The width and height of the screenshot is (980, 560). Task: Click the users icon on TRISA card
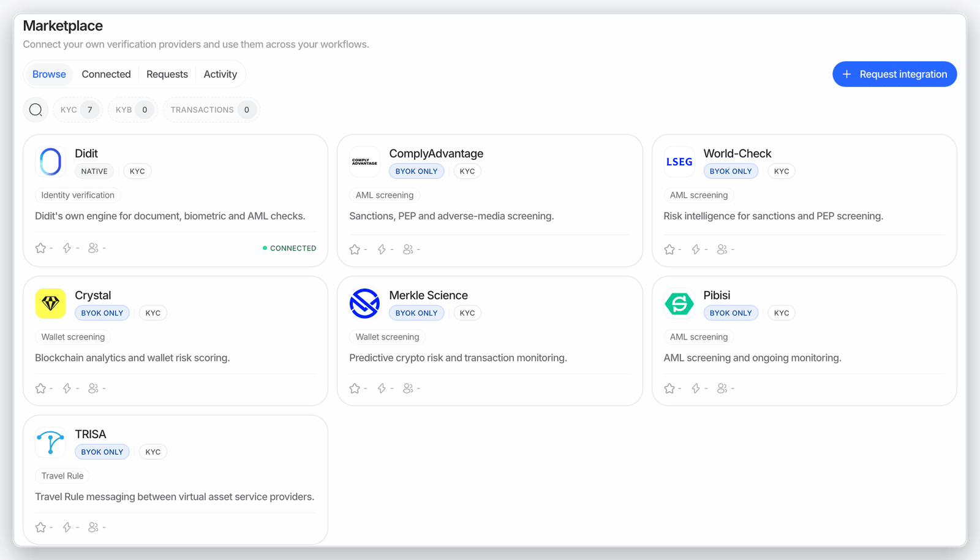pyautogui.click(x=93, y=528)
